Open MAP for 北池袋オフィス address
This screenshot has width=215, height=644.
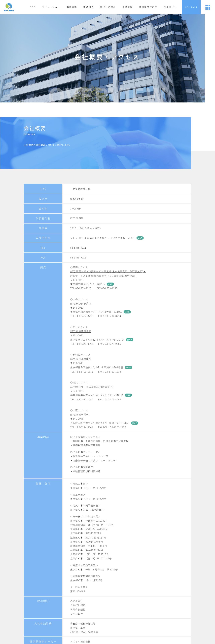[128, 367]
